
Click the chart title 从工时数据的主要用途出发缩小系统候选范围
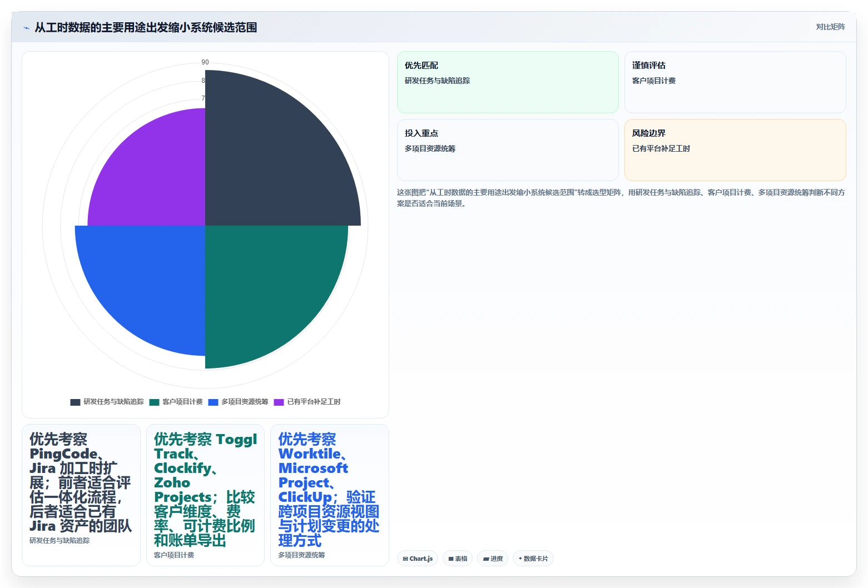(146, 27)
